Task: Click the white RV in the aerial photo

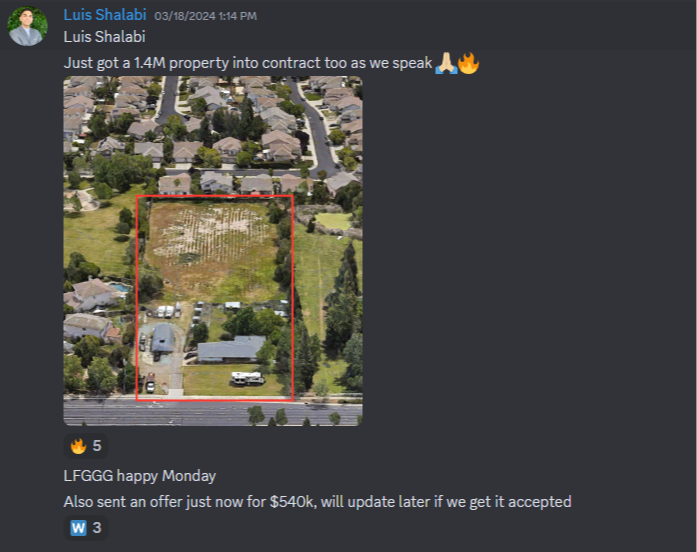Action: (248, 378)
